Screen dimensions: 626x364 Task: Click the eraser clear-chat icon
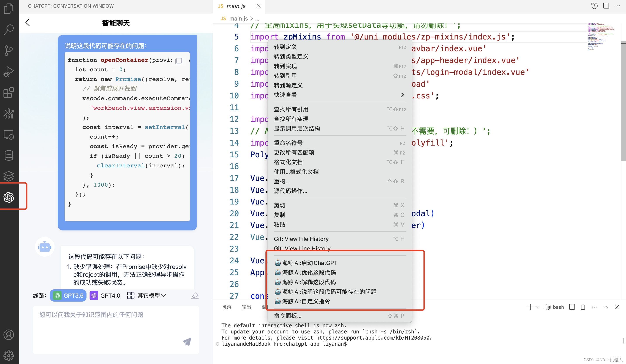pos(195,295)
